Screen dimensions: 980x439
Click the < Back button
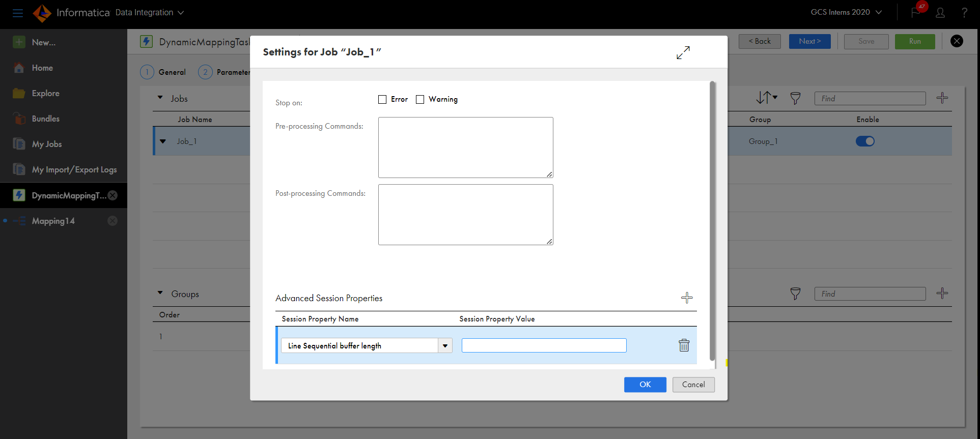pyautogui.click(x=760, y=41)
